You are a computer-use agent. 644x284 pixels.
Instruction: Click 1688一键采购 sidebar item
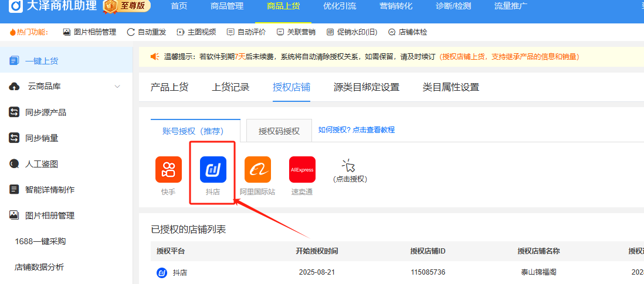click(x=40, y=241)
